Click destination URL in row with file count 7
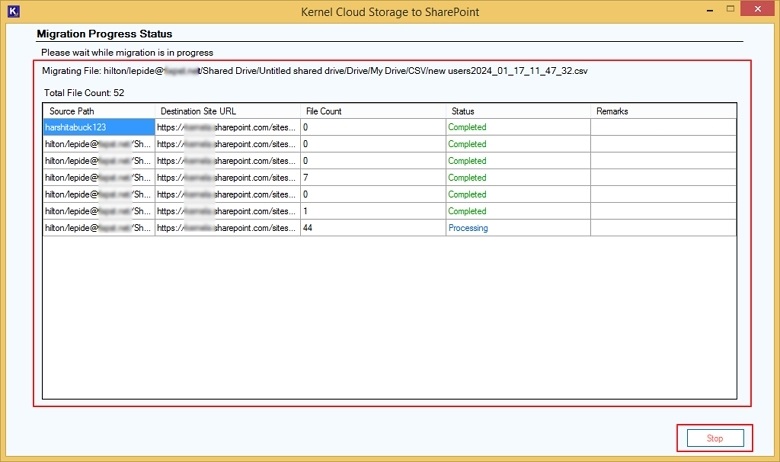The image size is (780, 462). [x=227, y=178]
